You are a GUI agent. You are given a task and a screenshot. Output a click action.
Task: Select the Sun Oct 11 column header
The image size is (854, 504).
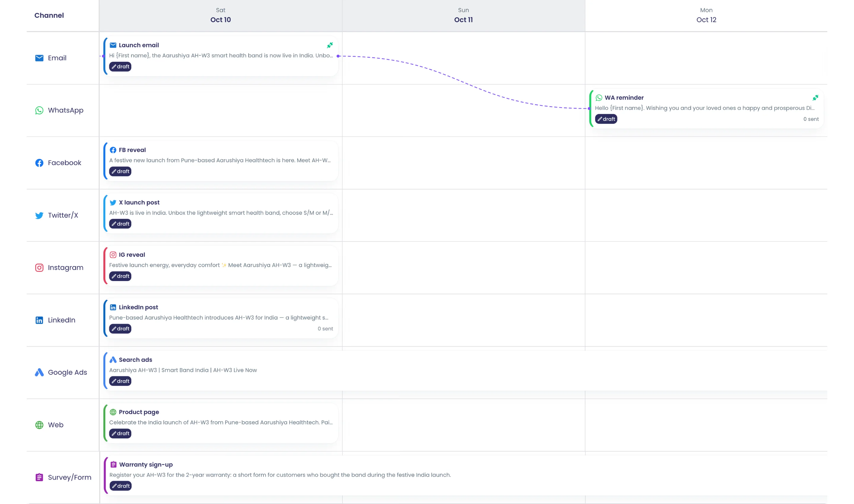click(x=463, y=15)
